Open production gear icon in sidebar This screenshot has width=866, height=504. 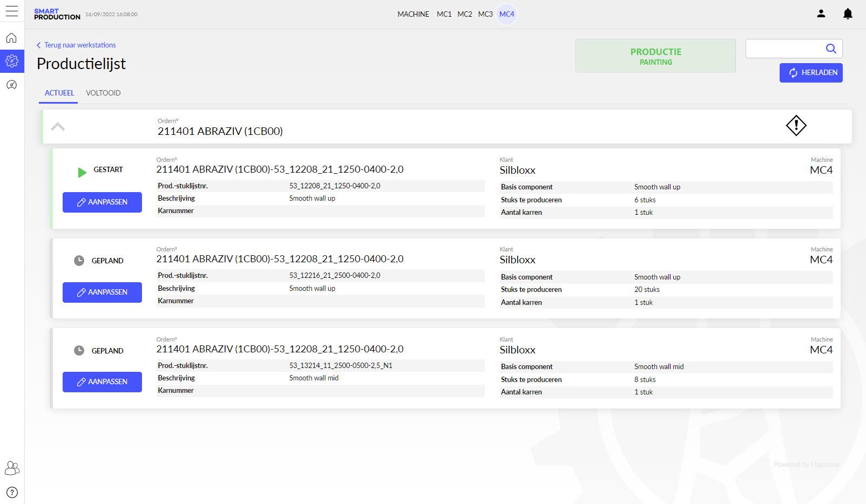tap(12, 62)
